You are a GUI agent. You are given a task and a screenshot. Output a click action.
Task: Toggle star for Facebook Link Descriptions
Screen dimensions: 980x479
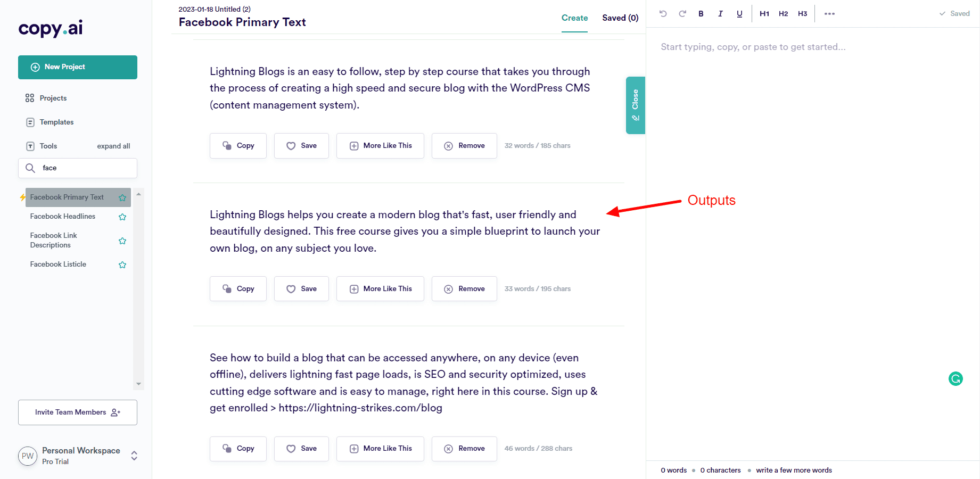coord(122,241)
